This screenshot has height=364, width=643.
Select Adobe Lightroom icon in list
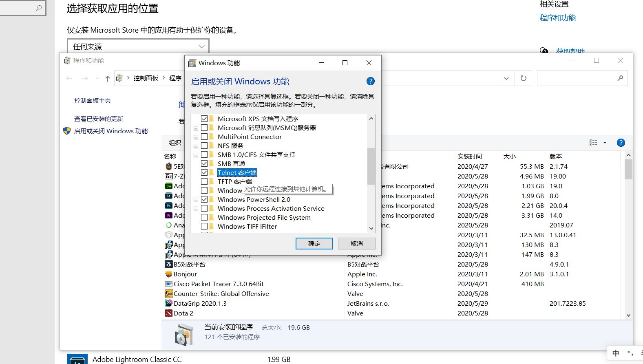point(169,196)
